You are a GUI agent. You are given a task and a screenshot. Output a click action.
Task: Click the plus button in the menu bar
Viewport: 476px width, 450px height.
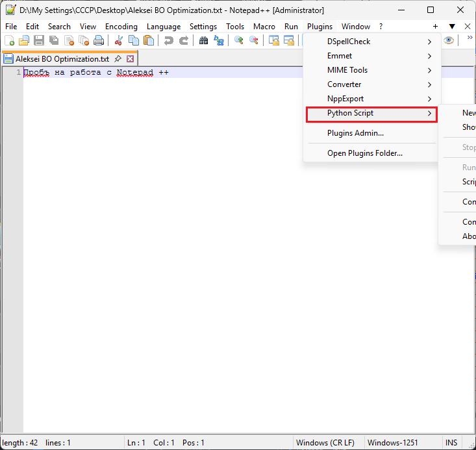click(435, 27)
